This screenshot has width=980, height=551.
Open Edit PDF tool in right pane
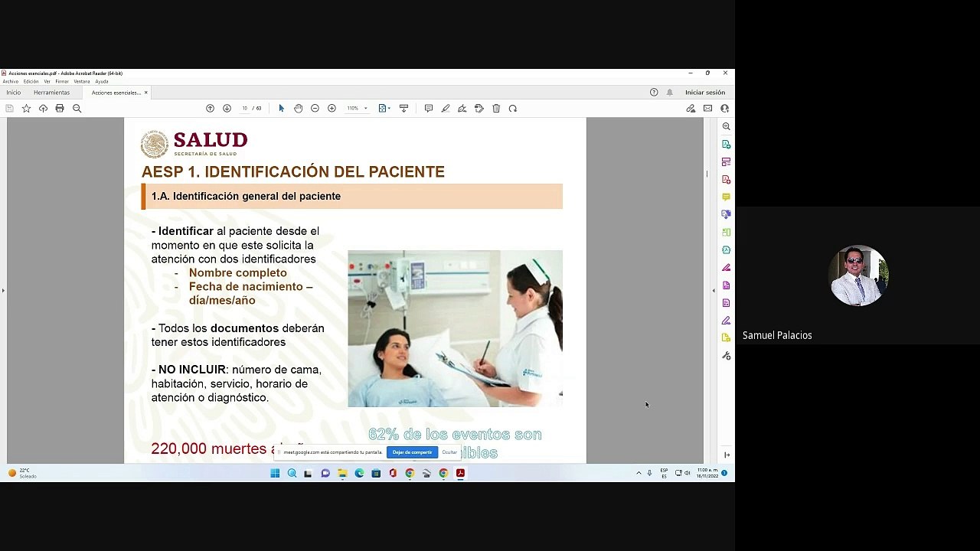tap(727, 161)
